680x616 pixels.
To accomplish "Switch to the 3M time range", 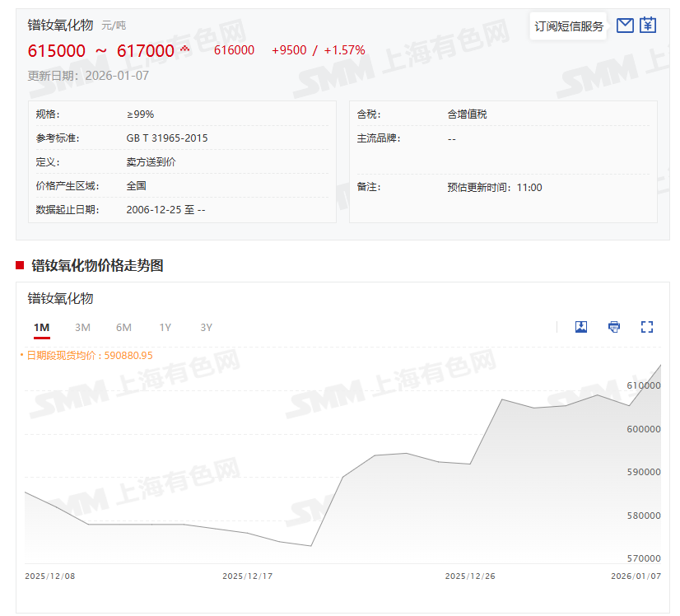I will coord(82,328).
